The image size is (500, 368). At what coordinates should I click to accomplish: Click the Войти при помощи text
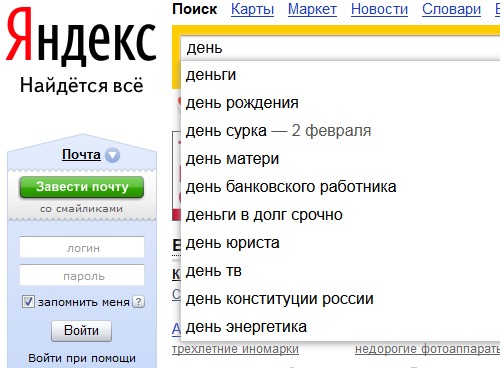coord(82,358)
